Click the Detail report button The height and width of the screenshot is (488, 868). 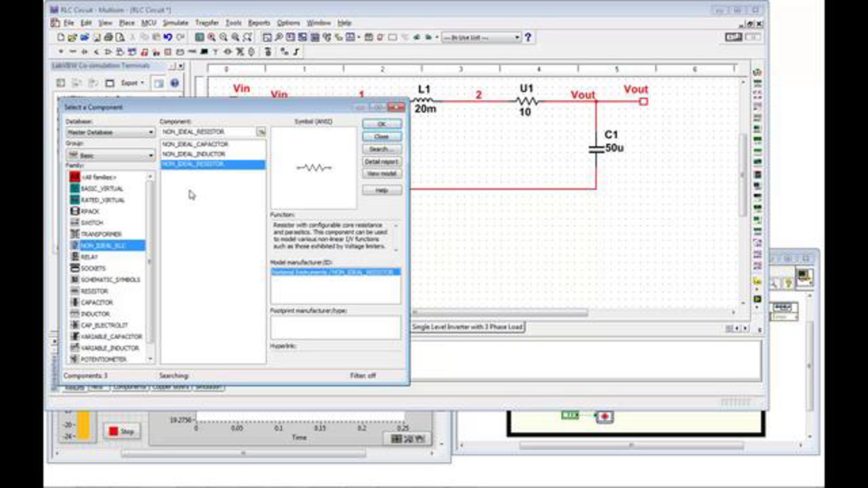(x=382, y=162)
